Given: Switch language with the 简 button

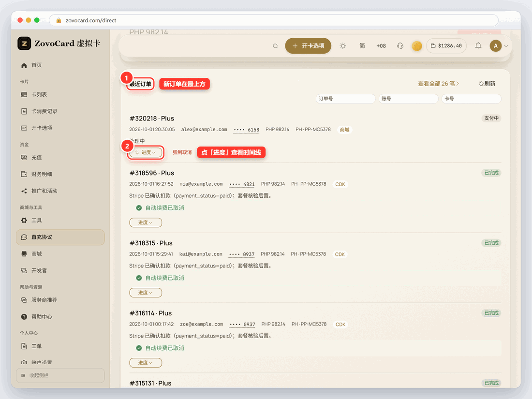Looking at the screenshot, I should [x=362, y=46].
